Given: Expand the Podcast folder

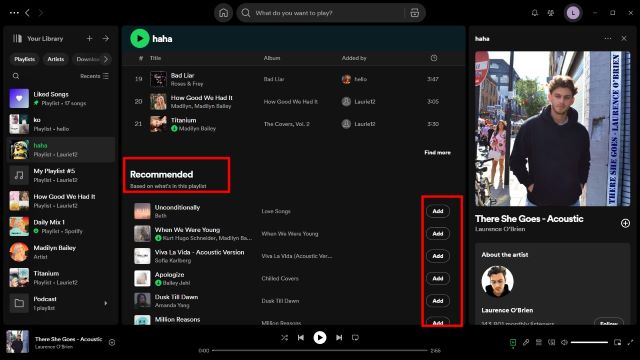Looking at the screenshot, I should pyautogui.click(x=106, y=303).
